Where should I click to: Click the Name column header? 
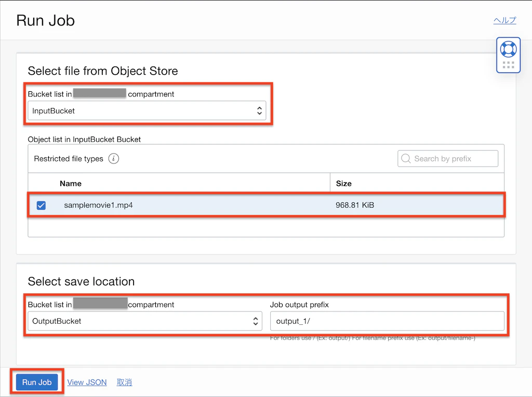[71, 183]
